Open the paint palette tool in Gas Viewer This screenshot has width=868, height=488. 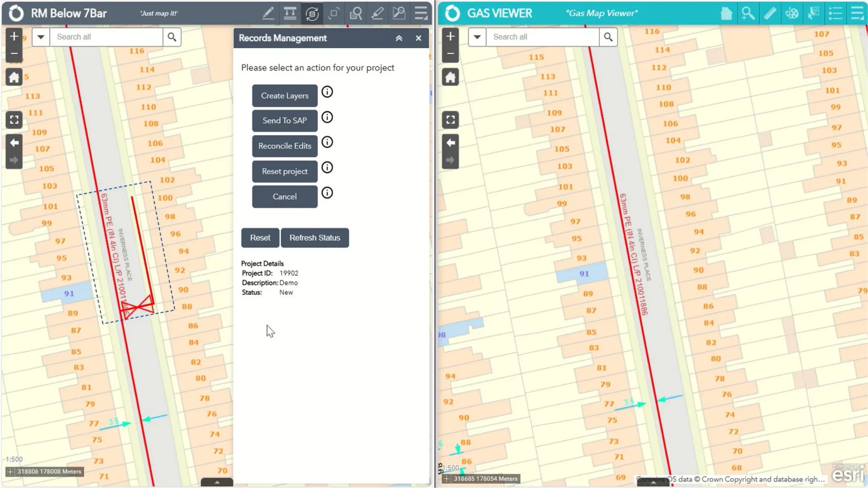792,14
